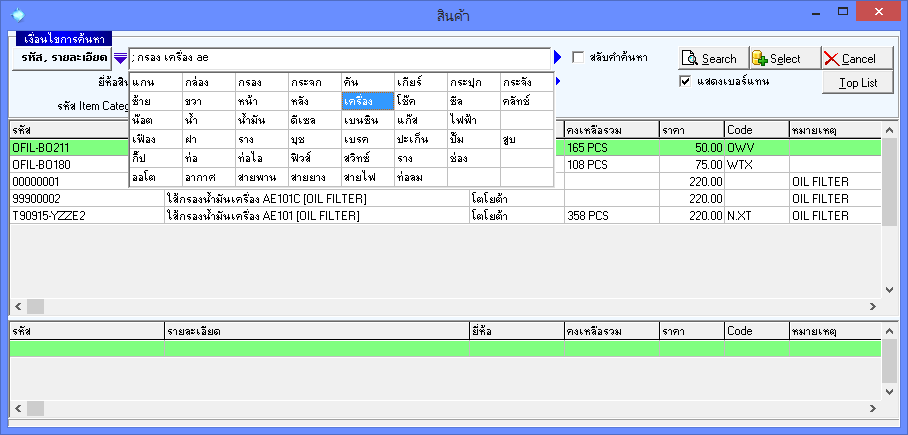Open the purple keyword dropdown arrow
Viewport: 908px width, 435px height.
[119, 58]
